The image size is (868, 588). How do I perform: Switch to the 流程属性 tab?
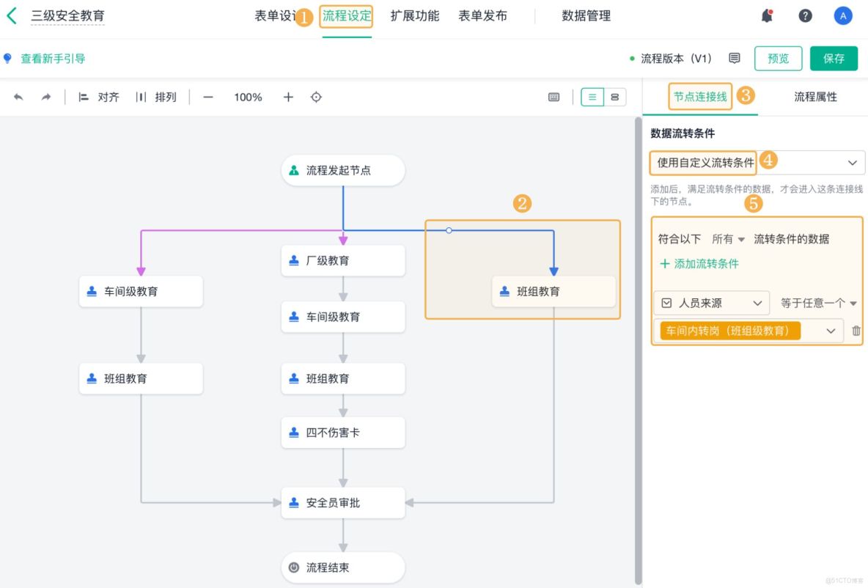point(814,96)
